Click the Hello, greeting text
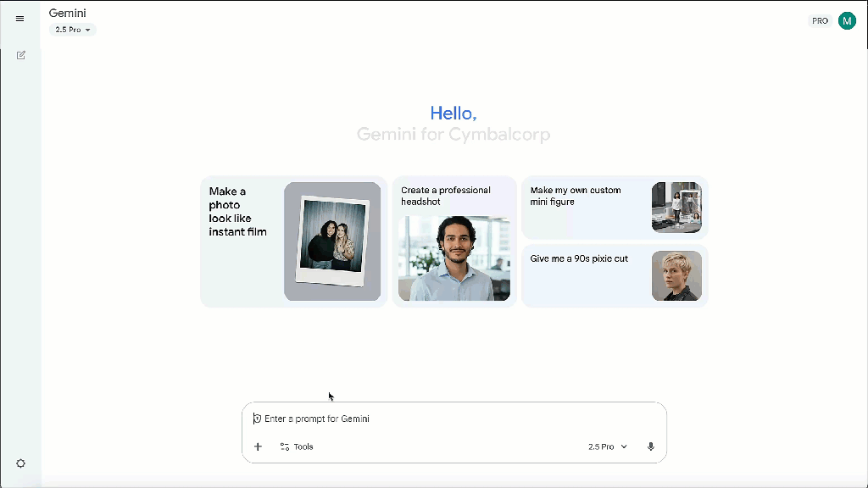868x488 pixels. pos(453,113)
